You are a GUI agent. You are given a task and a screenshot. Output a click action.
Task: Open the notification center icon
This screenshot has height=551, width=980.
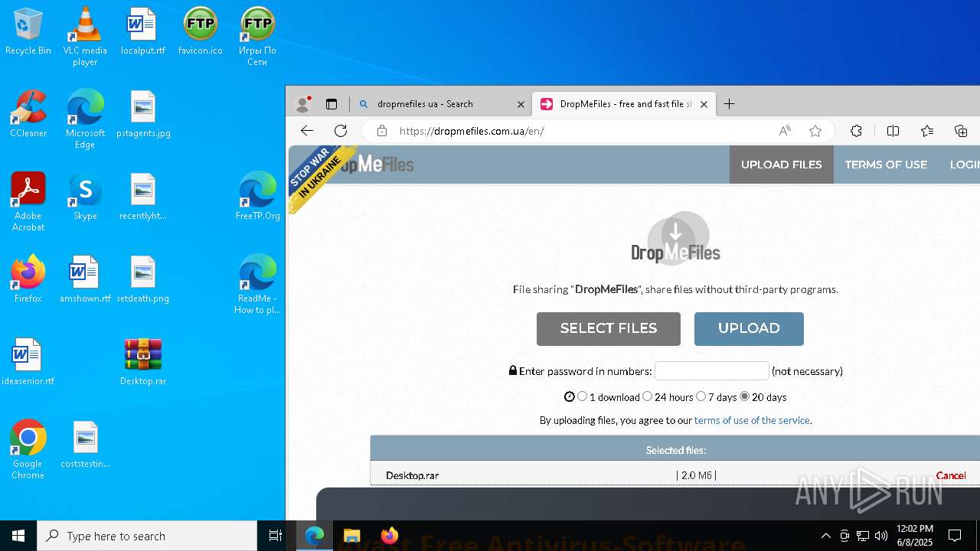click(955, 536)
